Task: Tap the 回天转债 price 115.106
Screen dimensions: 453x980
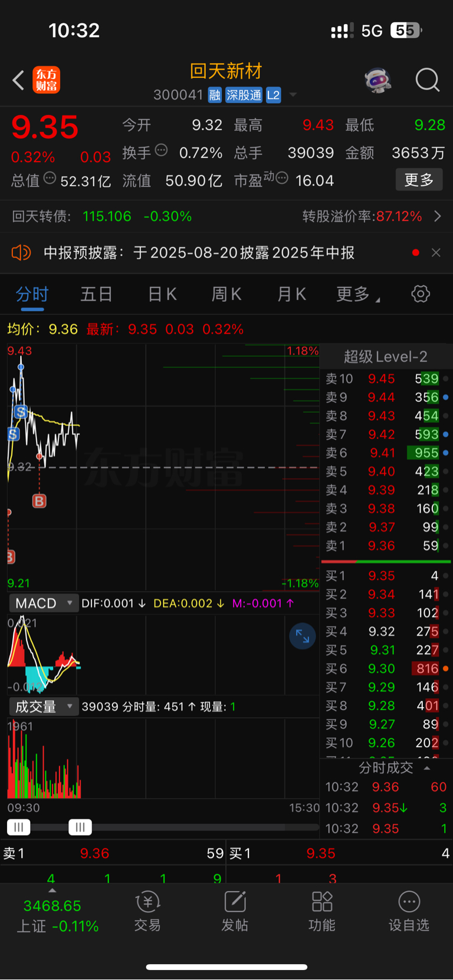Action: click(107, 216)
